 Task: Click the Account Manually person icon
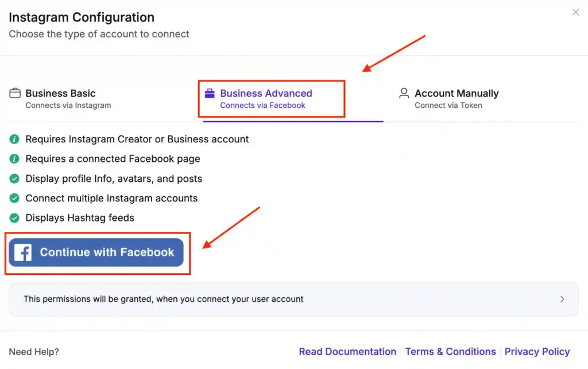(404, 93)
